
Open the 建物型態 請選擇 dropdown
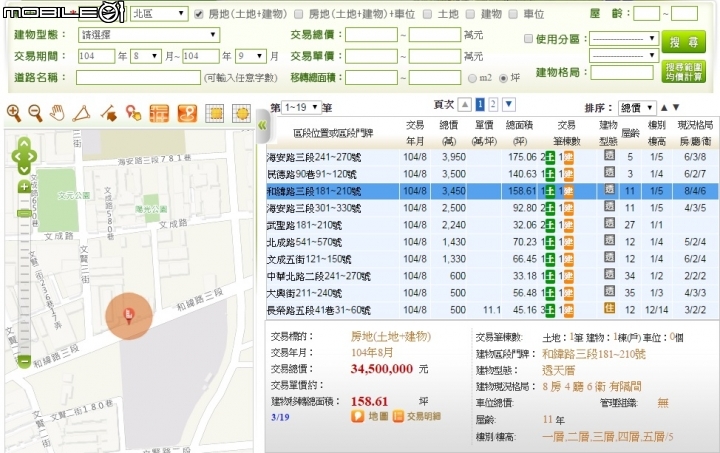[149, 35]
